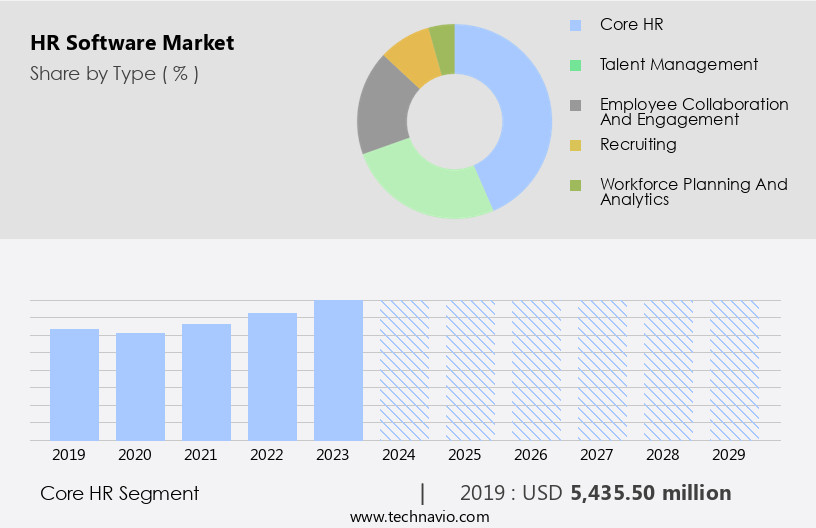Viewport: 816px width, 528px height.
Task: Select the yellow donut chart segment
Action: coord(410,58)
